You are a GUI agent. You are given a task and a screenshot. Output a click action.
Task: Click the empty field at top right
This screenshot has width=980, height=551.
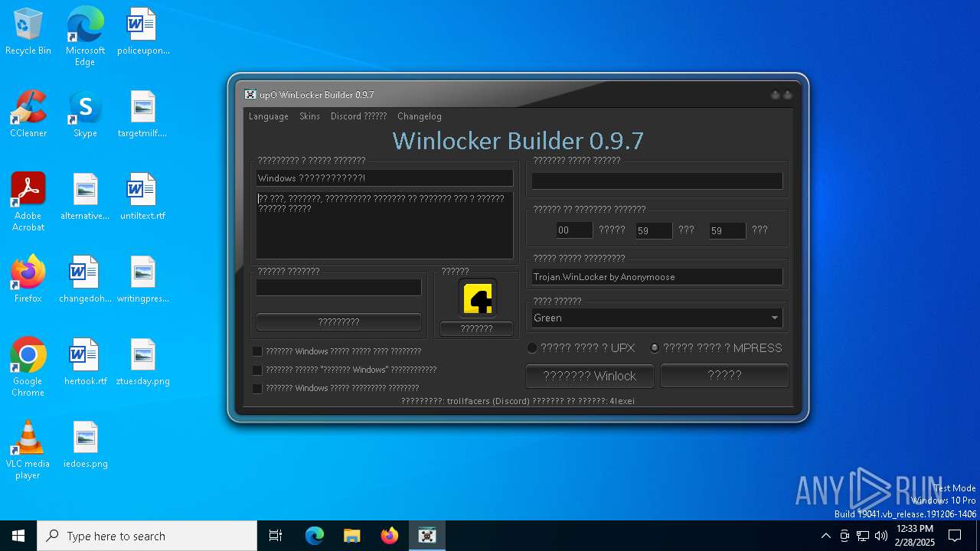click(657, 181)
